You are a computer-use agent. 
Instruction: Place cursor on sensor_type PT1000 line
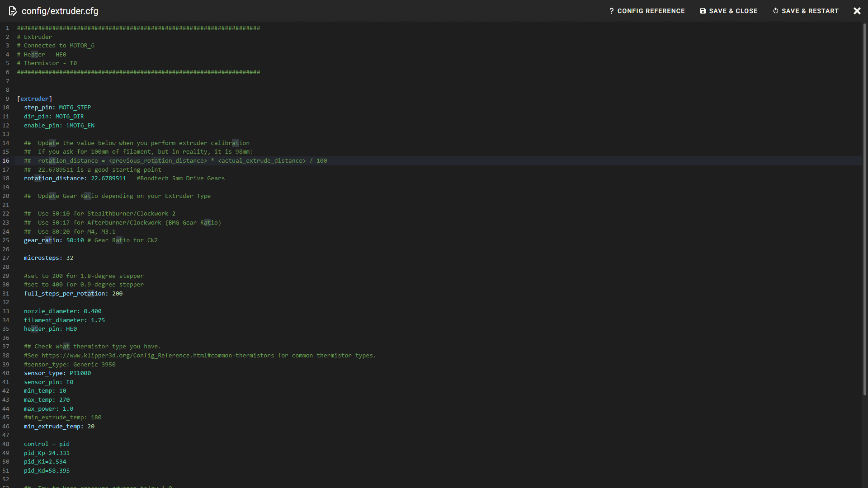57,373
